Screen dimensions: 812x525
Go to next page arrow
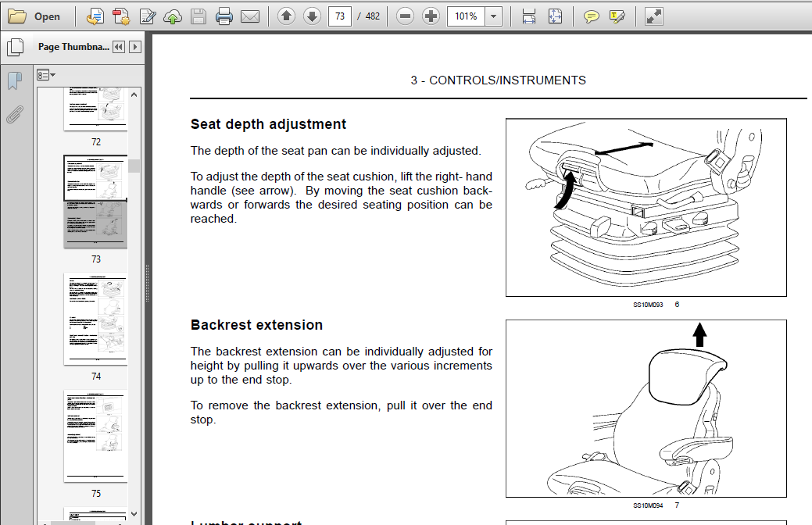pos(312,16)
